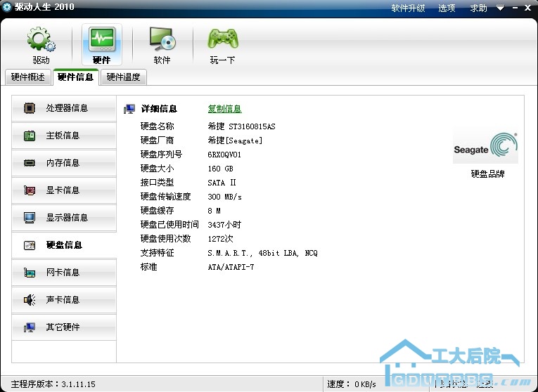
Task: Click the 驱动人生 app logo in title bar
Action: tap(6, 7)
